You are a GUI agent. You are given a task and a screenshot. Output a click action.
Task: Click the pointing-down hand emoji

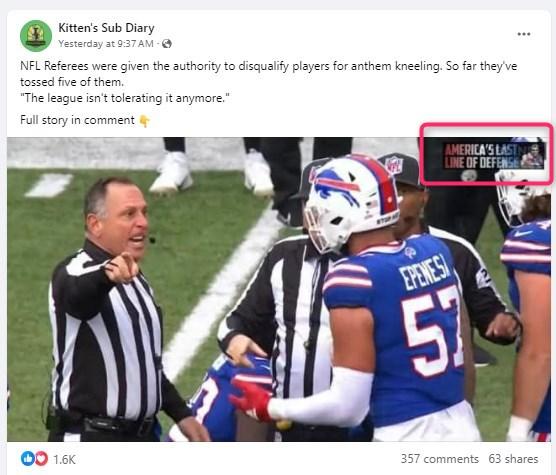coord(144,121)
